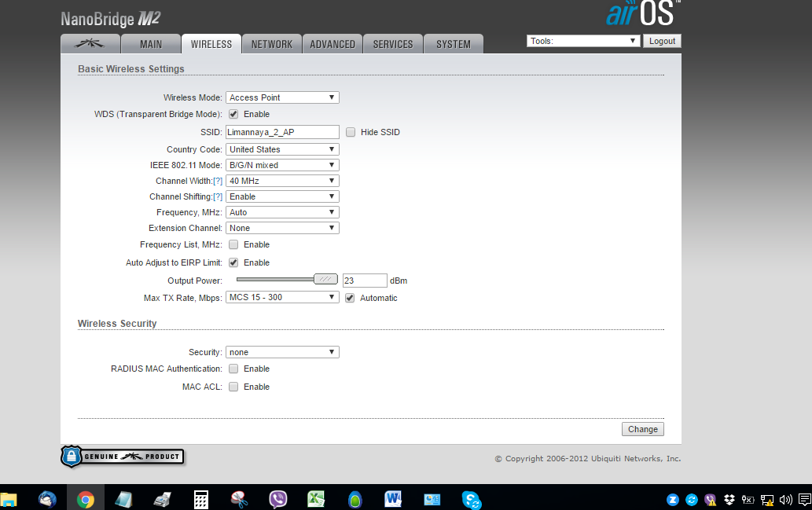Open the Tools dropdown
This screenshot has width=812, height=510.
pyautogui.click(x=583, y=41)
